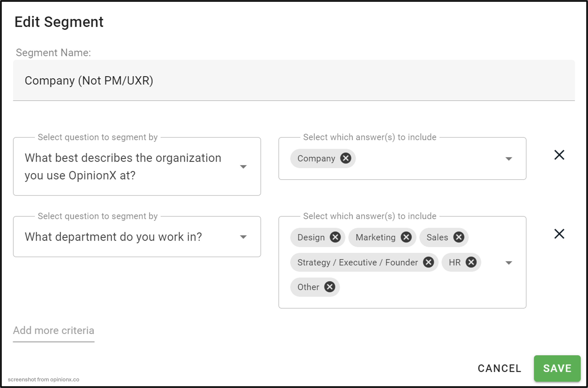This screenshot has height=388, width=588.
Task: Remove the HR chip
Action: 471,262
